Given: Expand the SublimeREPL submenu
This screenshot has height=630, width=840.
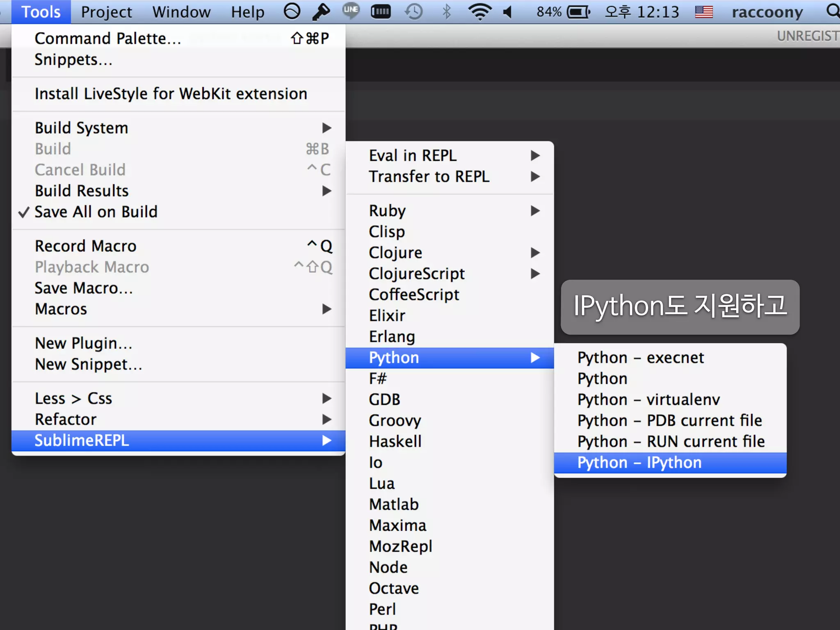Looking at the screenshot, I should [178, 441].
